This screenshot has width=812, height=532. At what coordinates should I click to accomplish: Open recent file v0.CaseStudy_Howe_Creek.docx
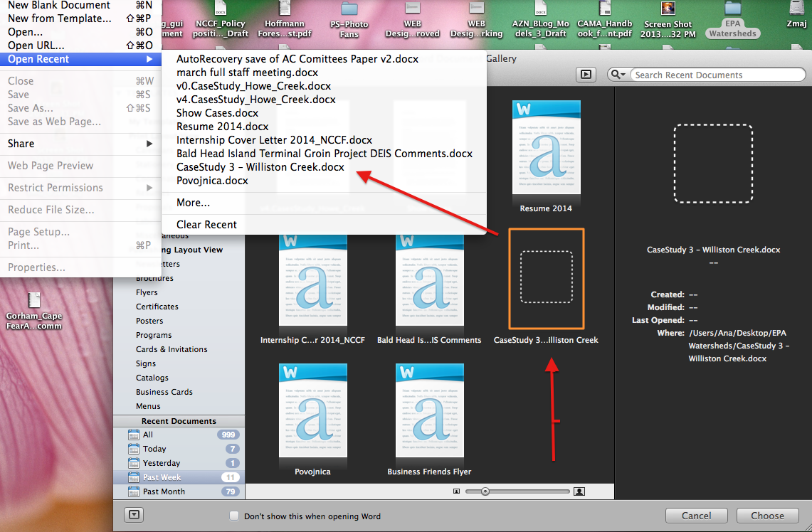tap(325, 86)
